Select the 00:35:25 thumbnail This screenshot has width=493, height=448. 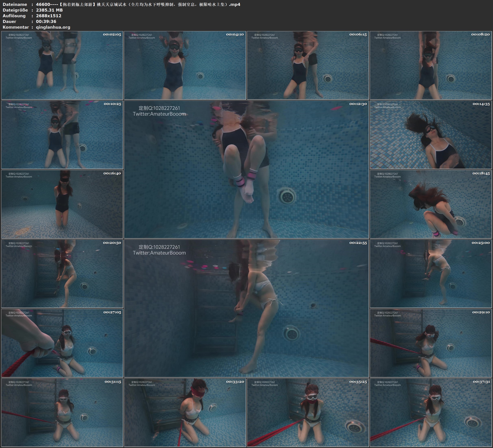308,412
